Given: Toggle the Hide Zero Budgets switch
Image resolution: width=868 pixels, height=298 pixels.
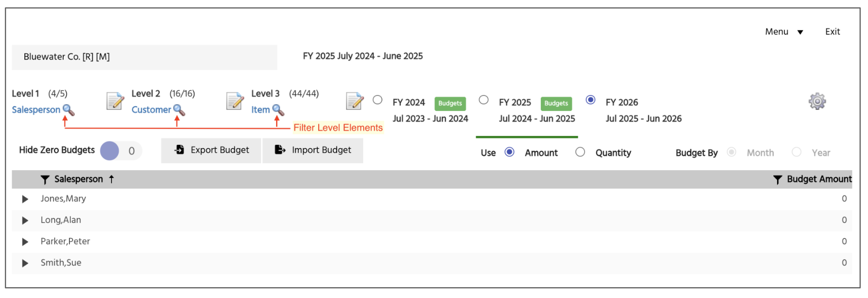Looking at the screenshot, I should (121, 151).
